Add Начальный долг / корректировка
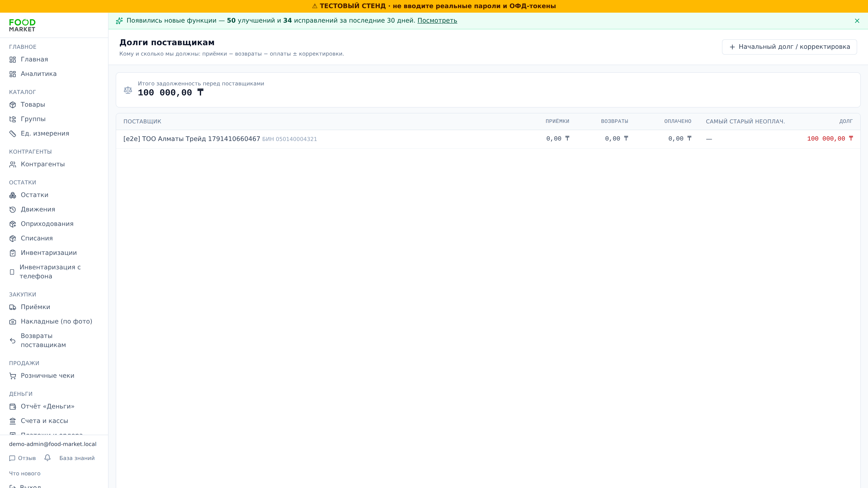Screen dimensions: 868x488 [789, 47]
